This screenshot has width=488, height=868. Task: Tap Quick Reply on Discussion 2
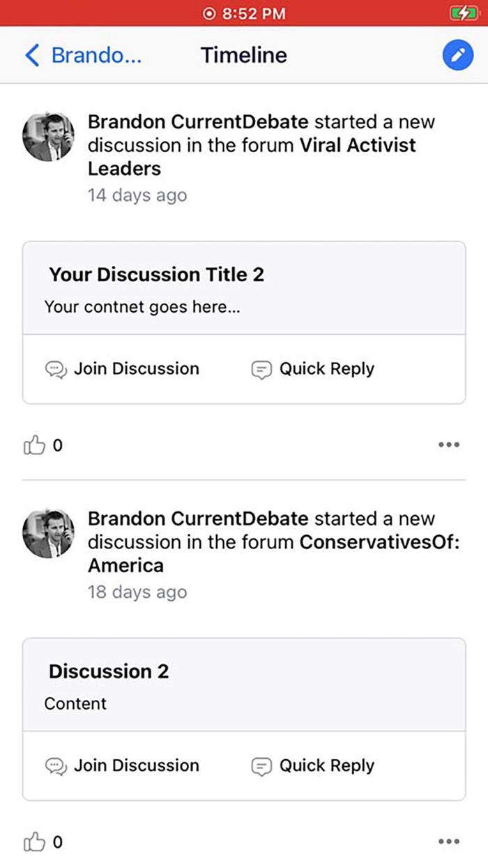coord(327,765)
